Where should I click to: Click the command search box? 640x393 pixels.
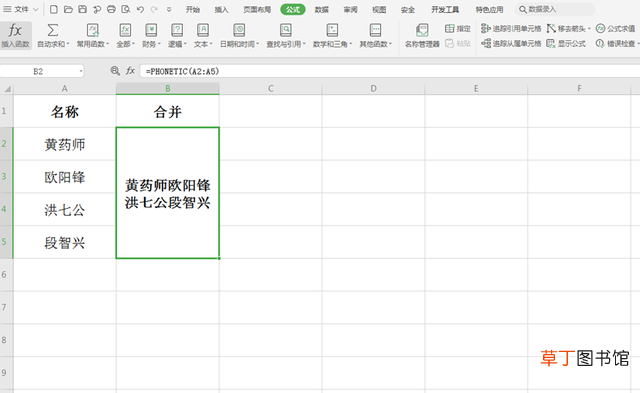tap(555, 9)
